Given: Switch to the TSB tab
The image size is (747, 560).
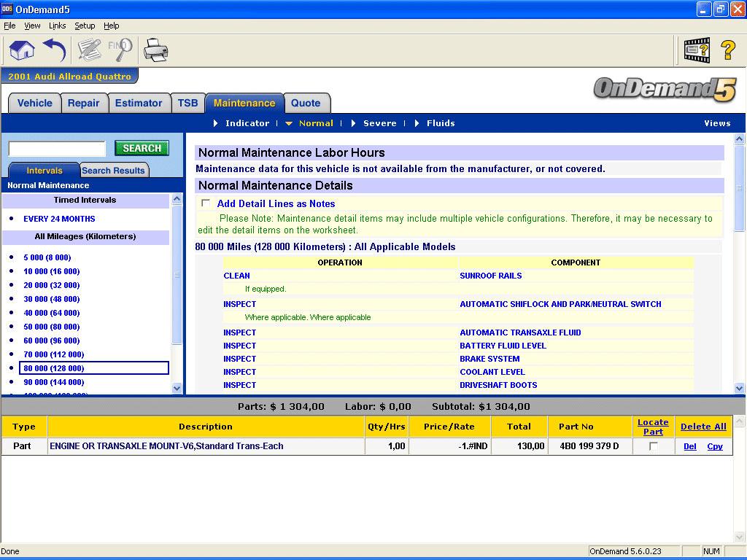Looking at the screenshot, I should pos(187,103).
